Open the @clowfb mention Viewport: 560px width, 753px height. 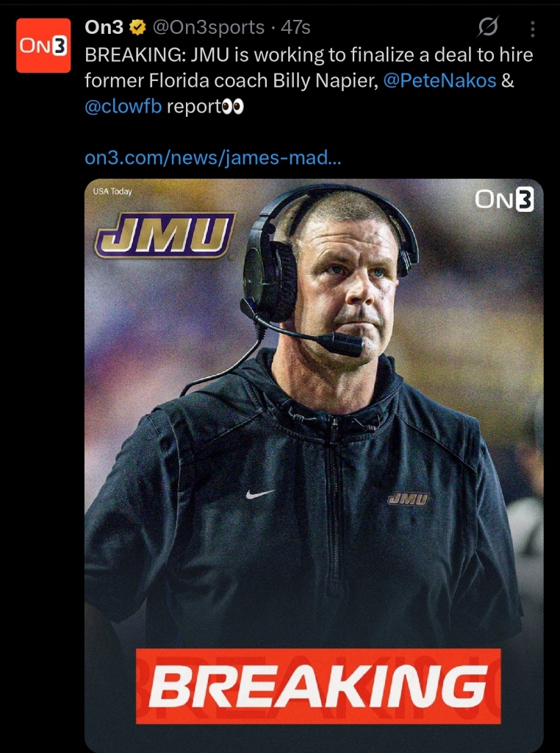tap(123, 107)
